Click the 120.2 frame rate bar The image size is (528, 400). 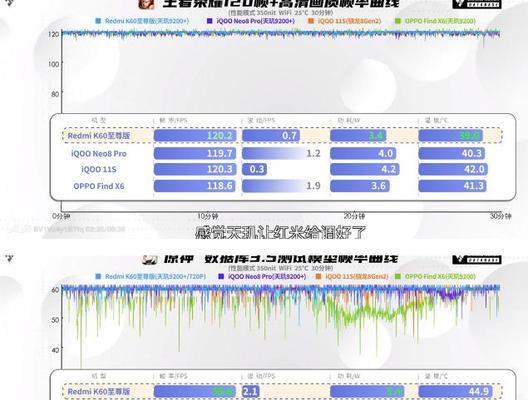195,136
